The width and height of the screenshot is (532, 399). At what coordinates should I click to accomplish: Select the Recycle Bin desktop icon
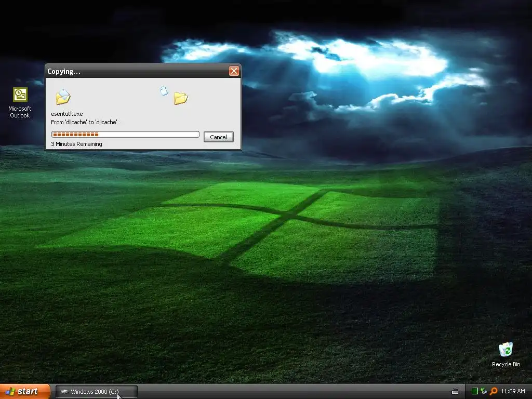pos(506,354)
